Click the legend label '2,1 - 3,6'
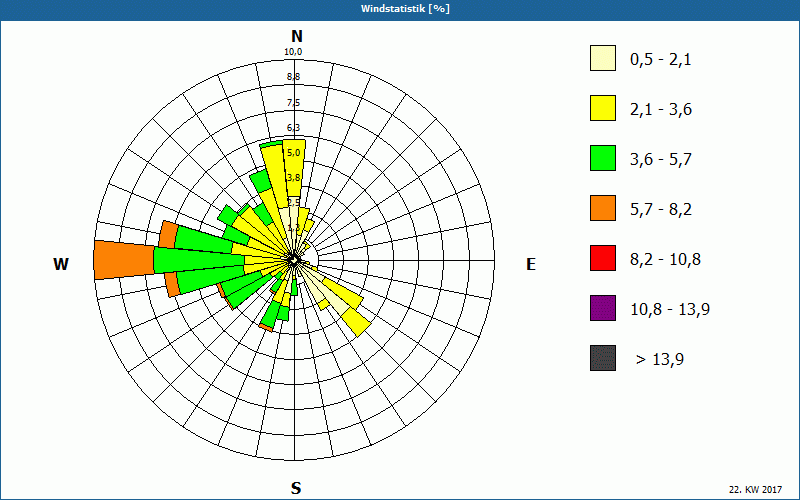Screen dimensions: 800x500 coord(661,110)
